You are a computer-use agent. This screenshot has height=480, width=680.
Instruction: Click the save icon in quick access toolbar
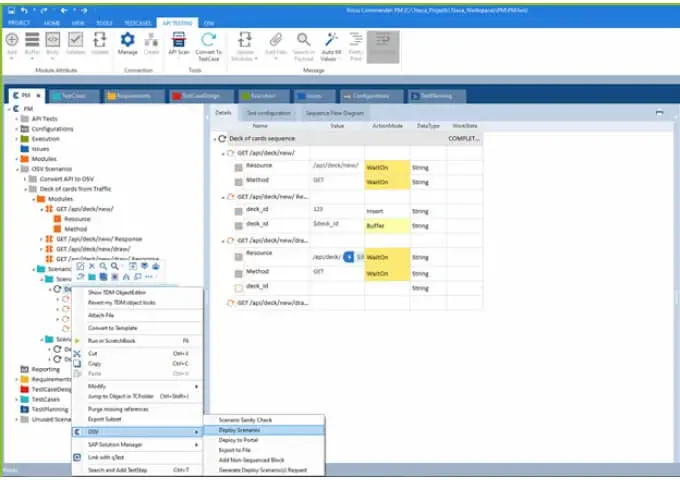pos(22,7)
